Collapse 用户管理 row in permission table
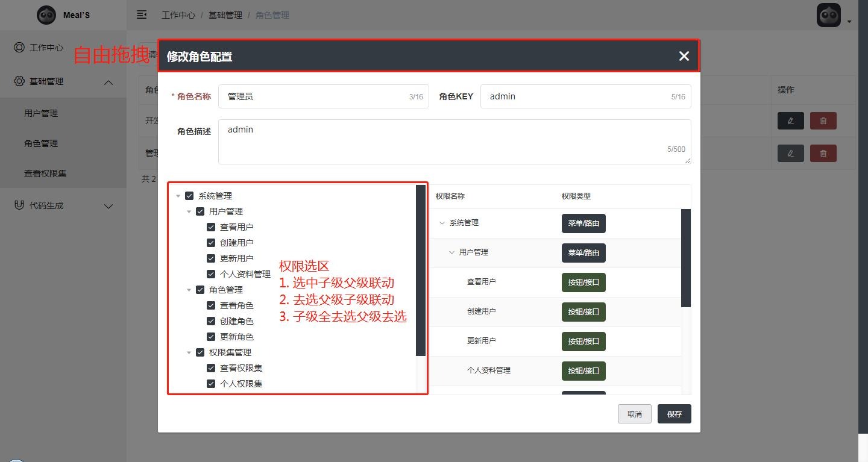Image resolution: width=868 pixels, height=462 pixels. pos(451,252)
